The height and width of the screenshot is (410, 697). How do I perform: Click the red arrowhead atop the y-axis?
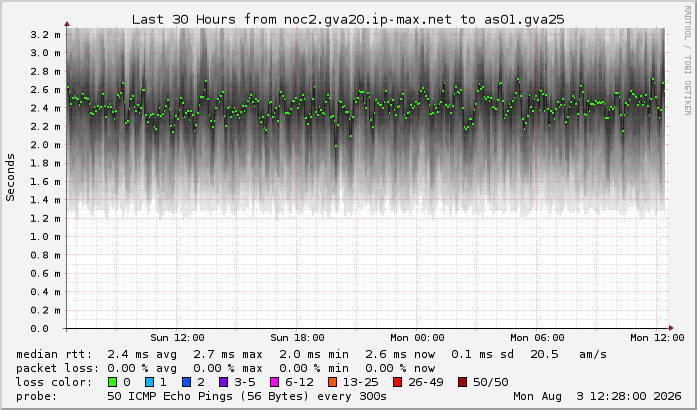click(x=67, y=24)
